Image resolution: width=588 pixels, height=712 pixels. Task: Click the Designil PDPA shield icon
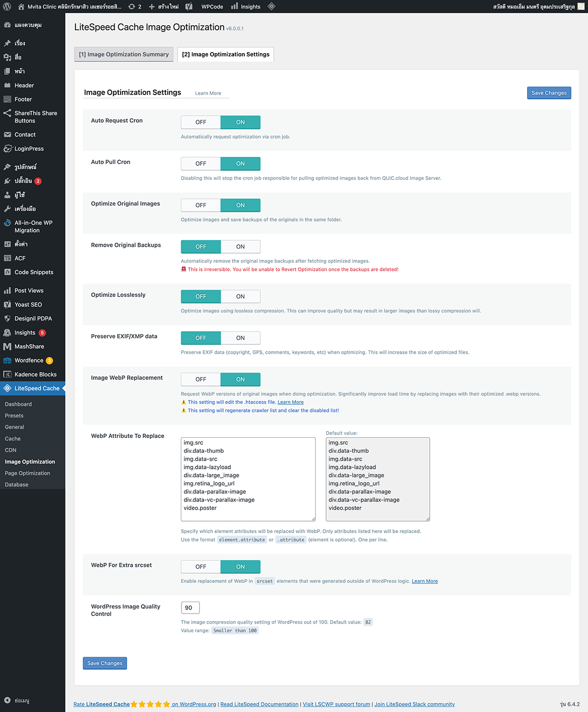(x=8, y=319)
